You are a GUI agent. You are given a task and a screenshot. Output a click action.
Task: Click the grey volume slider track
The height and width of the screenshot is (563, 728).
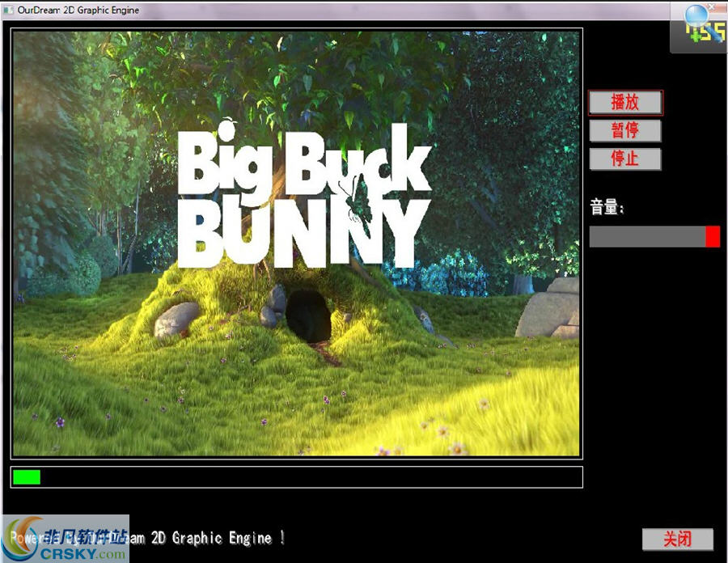pyautogui.click(x=654, y=236)
